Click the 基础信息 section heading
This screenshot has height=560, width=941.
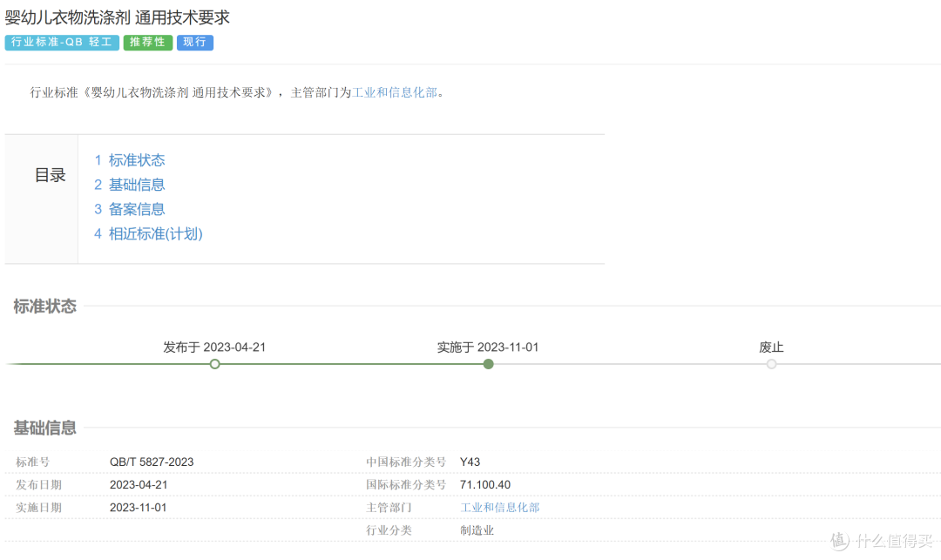click(45, 428)
